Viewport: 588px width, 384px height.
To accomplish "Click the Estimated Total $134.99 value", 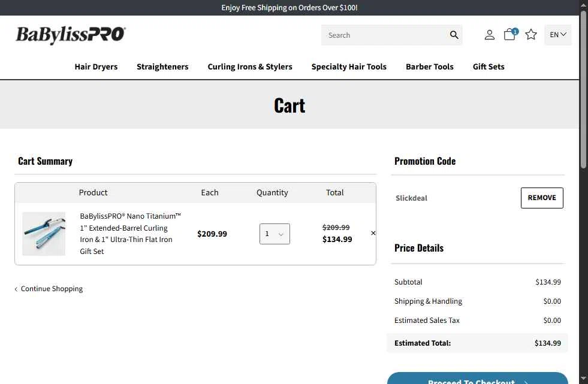I will 547,343.
